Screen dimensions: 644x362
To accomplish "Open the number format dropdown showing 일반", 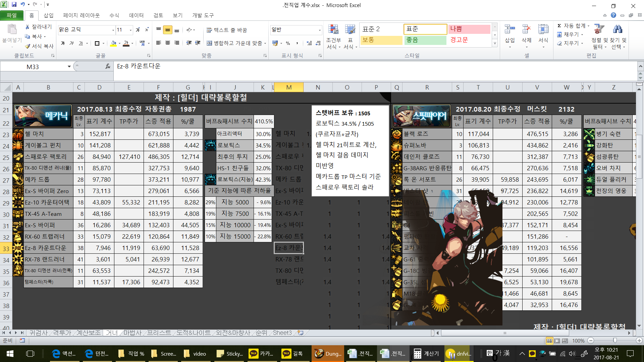I will [319, 30].
